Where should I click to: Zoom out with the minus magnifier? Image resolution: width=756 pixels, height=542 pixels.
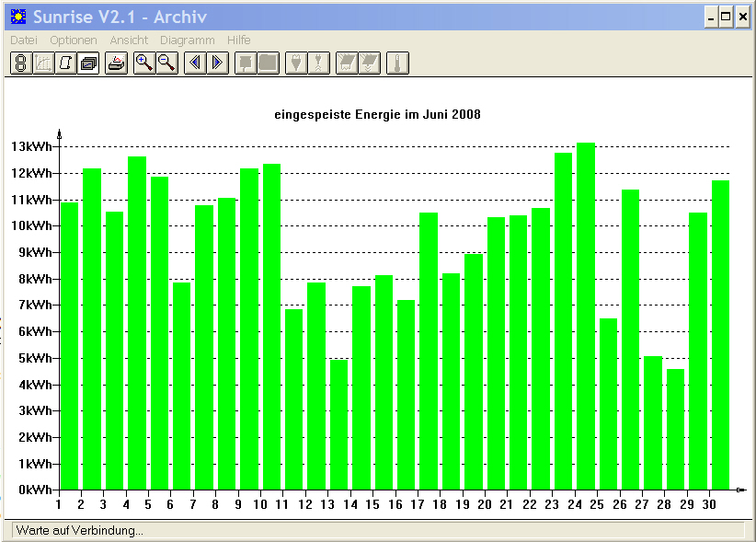point(166,63)
